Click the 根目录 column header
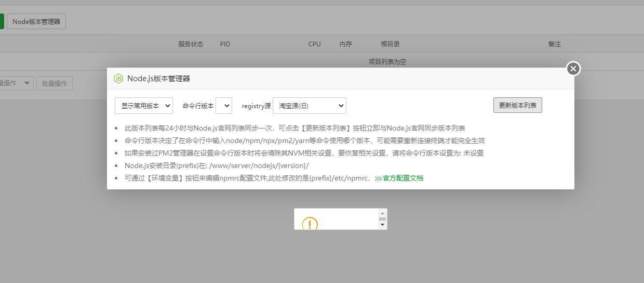The image size is (644, 283). tap(390, 44)
